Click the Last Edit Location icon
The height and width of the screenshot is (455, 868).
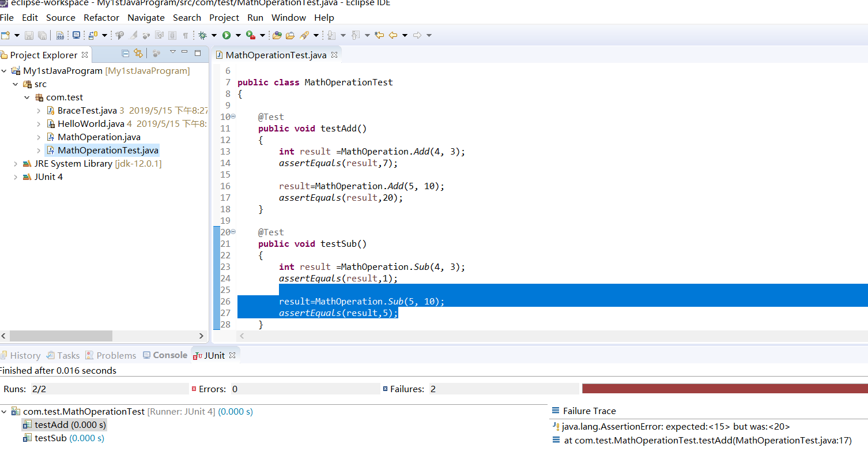(x=379, y=35)
